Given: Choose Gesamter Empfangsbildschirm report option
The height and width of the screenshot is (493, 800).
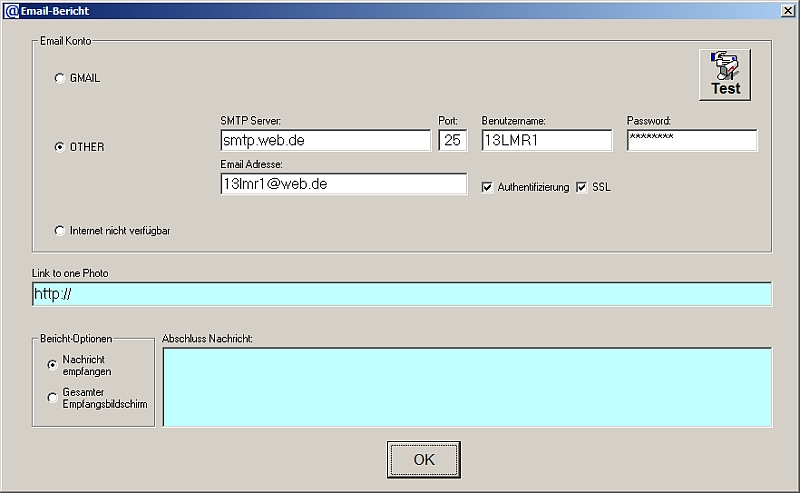Looking at the screenshot, I should point(53,398).
